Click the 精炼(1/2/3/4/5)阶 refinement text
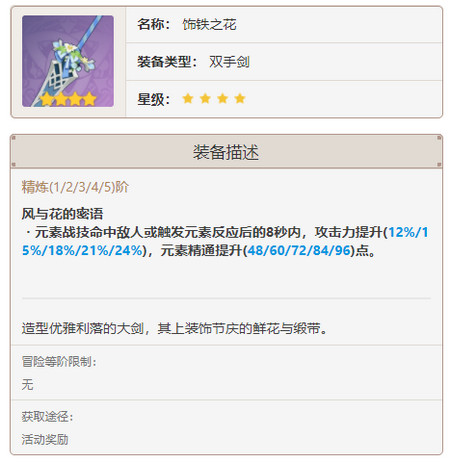Image resolution: width=450 pixels, height=463 pixels. pyautogui.click(x=75, y=187)
